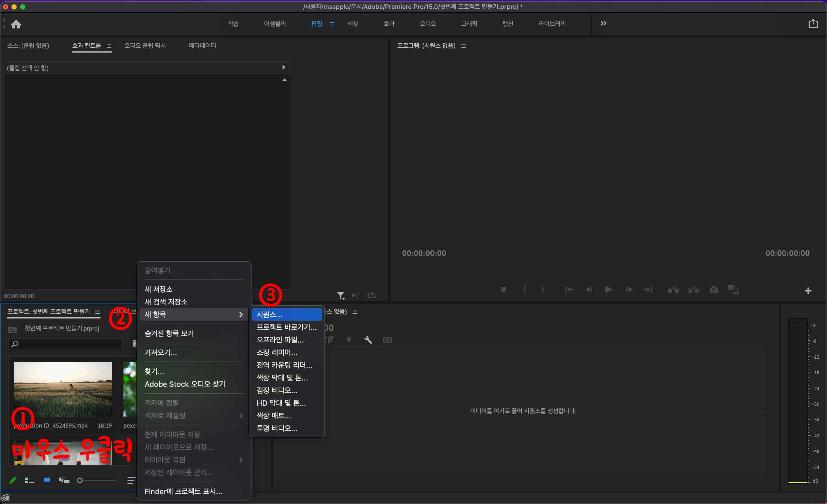The height and width of the screenshot is (504, 827).
Task: Click the effect controls filter funnel icon
Action: pos(340,295)
